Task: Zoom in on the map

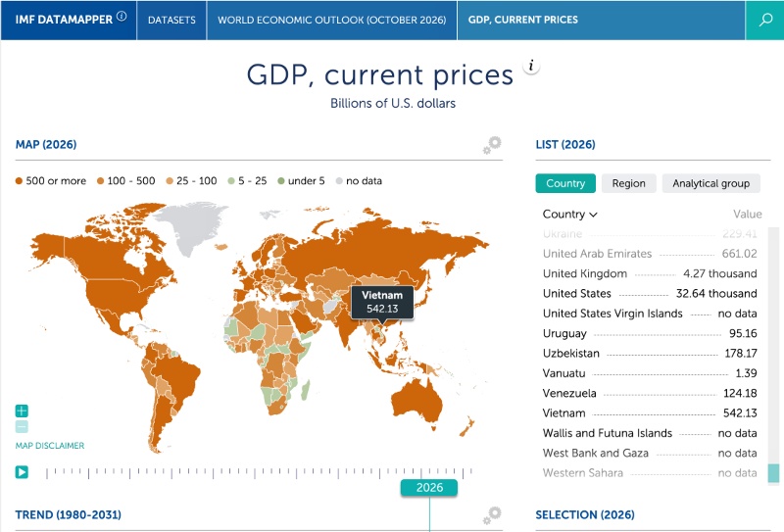Action: point(22,411)
